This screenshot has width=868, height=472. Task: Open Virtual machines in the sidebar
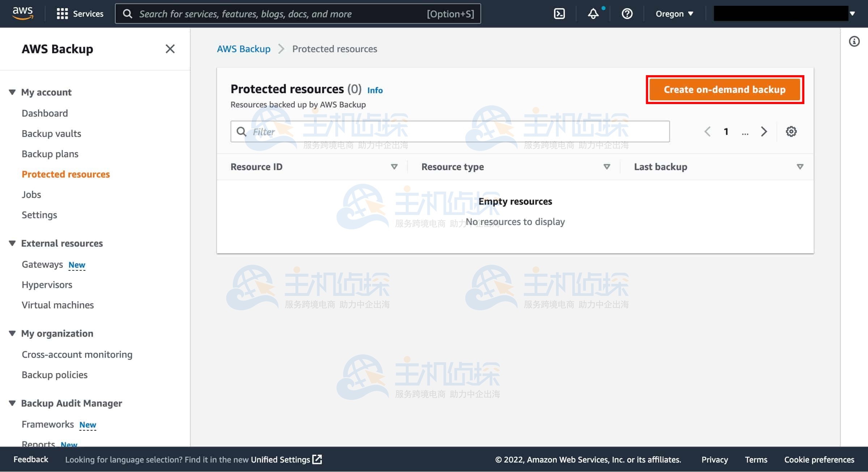[58, 305]
